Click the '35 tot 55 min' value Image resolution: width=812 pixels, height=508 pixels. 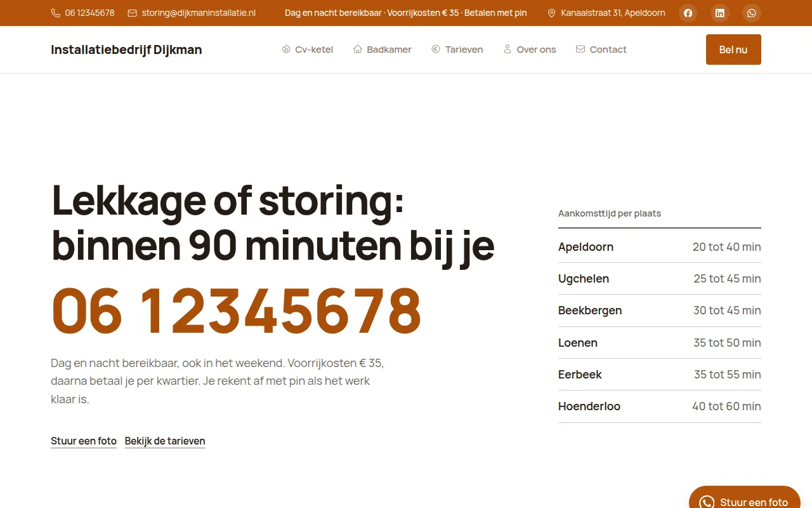coord(728,375)
